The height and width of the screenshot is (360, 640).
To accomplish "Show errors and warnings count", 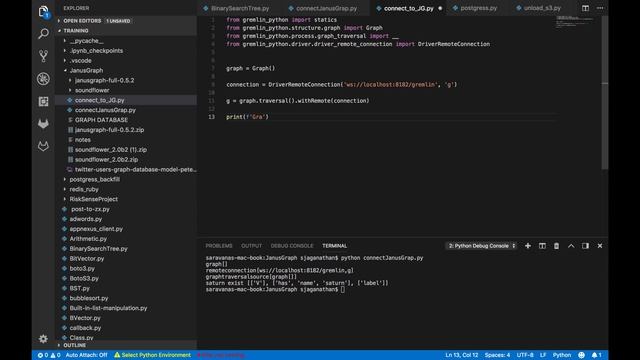I will click(49, 355).
